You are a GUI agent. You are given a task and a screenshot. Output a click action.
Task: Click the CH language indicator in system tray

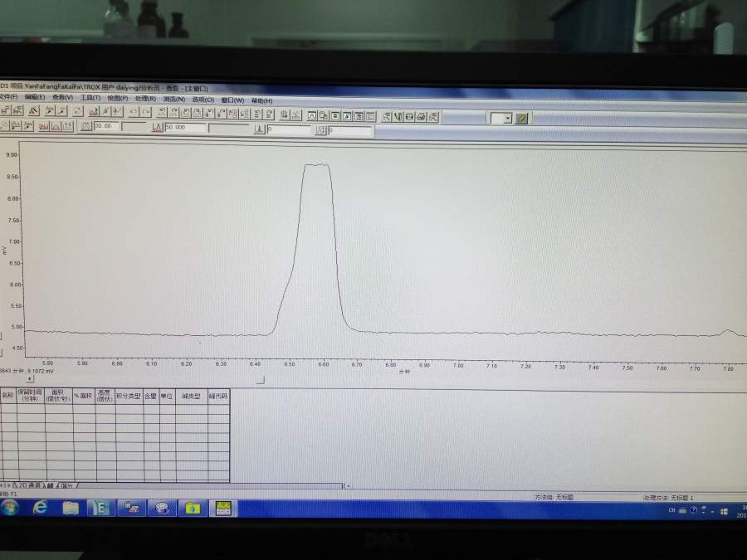click(671, 510)
